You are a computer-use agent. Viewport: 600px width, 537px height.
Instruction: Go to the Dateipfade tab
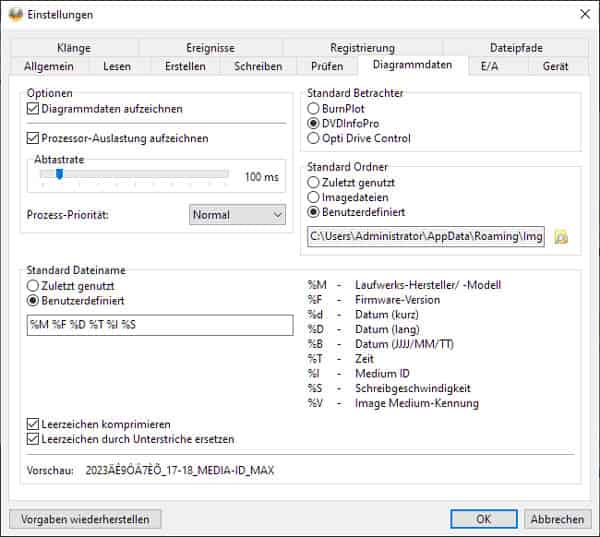tap(517, 47)
